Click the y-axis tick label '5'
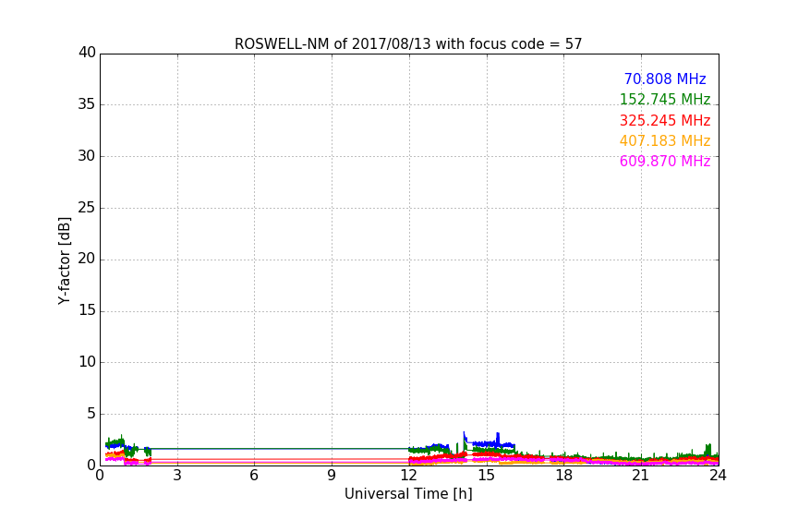The image size is (798, 532). (91, 414)
